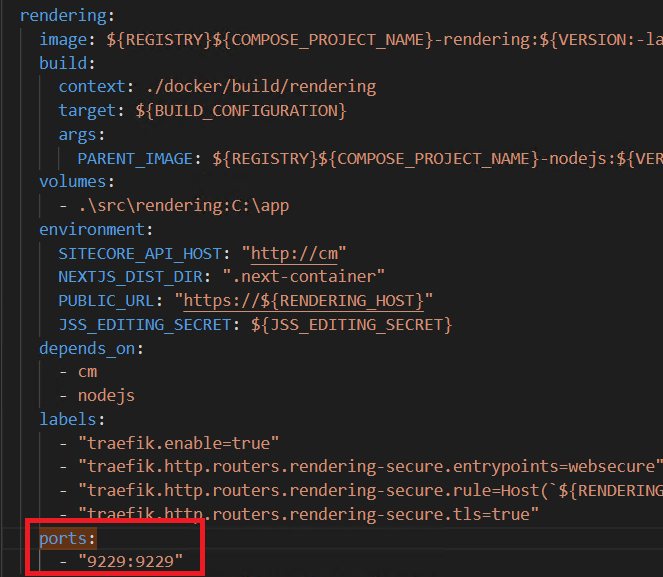Click the build key

63,63
